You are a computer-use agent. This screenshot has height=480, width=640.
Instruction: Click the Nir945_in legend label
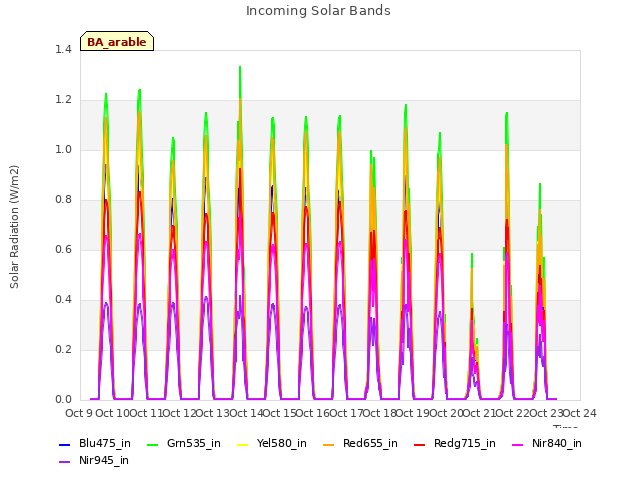(x=104, y=460)
